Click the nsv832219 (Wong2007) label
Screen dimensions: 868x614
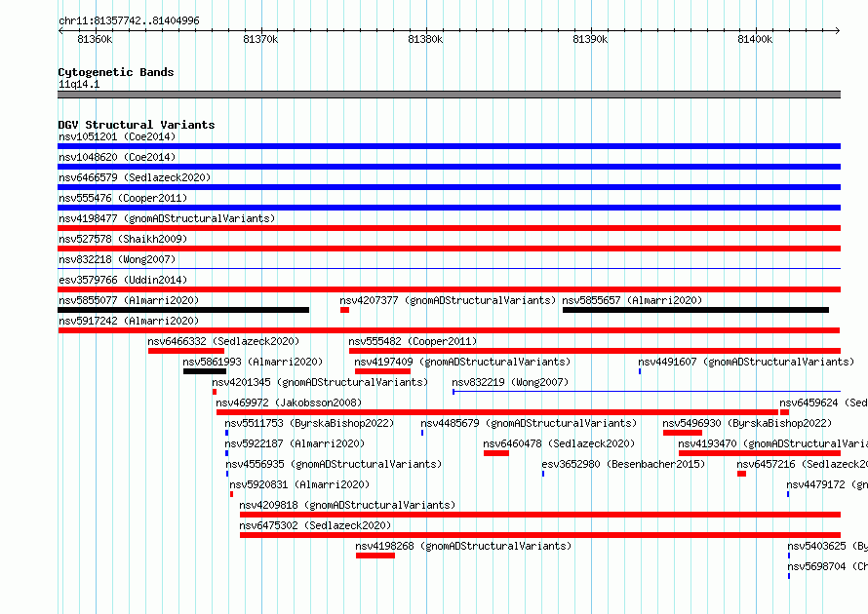tap(510, 382)
